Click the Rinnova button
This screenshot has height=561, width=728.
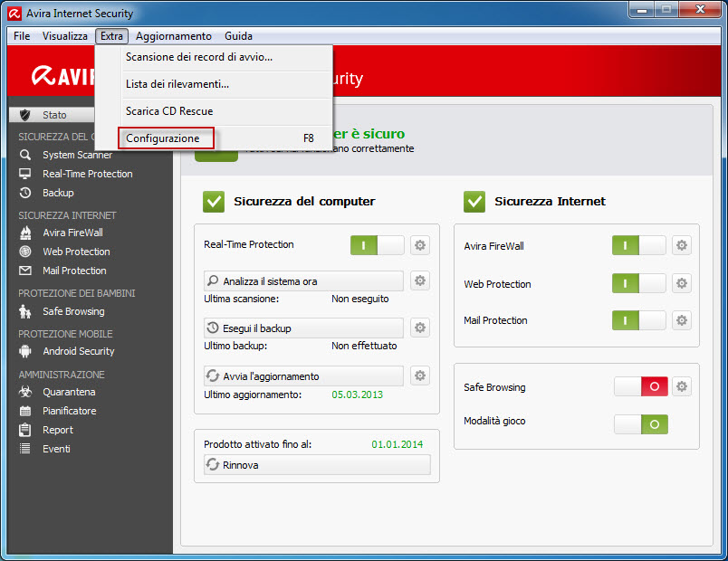(x=317, y=464)
